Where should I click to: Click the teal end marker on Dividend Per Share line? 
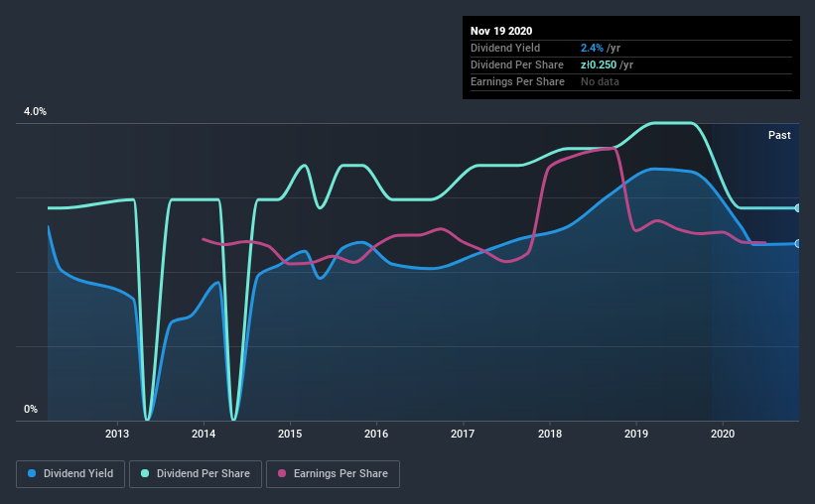(798, 207)
